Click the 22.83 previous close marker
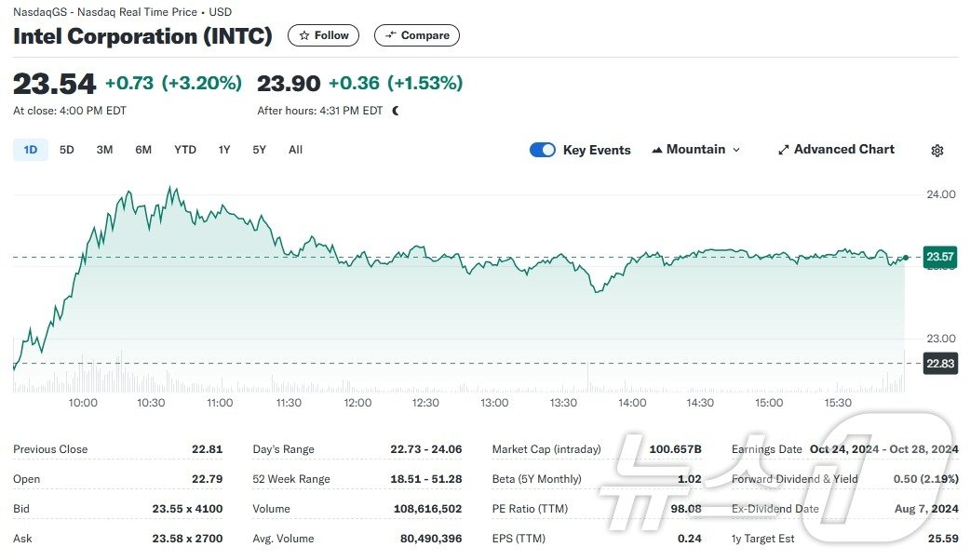Screen dimensions: 970x560 (x=939, y=364)
